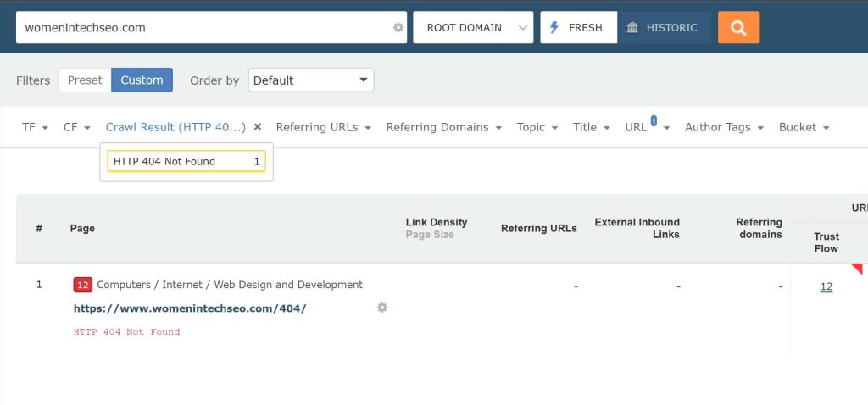Expand the URL filter

click(x=647, y=127)
